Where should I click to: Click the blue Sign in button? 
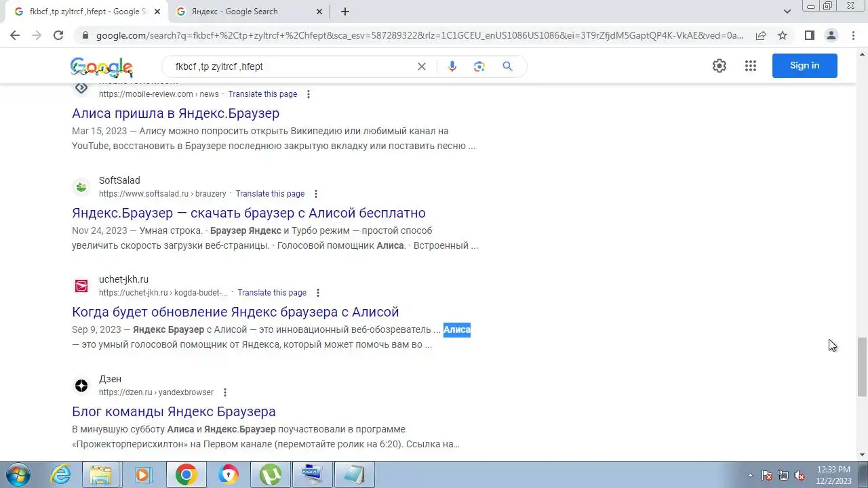point(805,66)
